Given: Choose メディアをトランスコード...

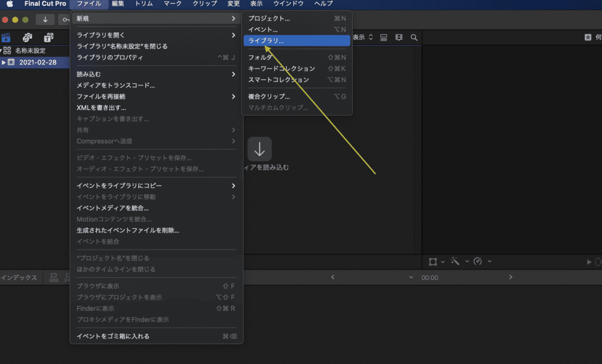Looking at the screenshot, I should pyautogui.click(x=156, y=86).
